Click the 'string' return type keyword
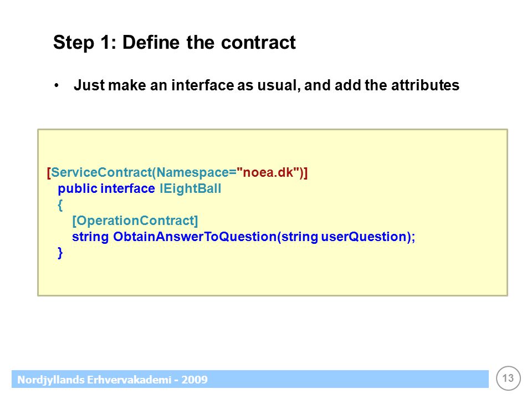This screenshot has width=532, height=399. pos(90,237)
